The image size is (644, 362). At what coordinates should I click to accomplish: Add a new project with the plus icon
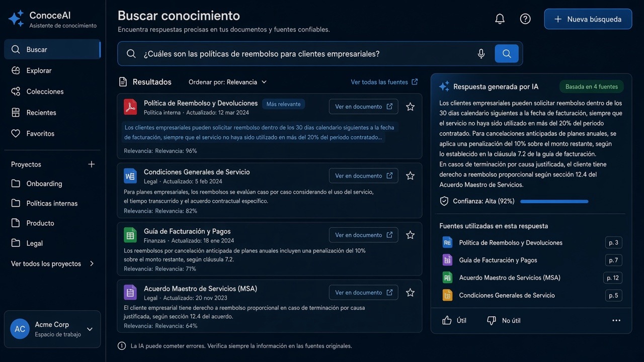pos(92,164)
